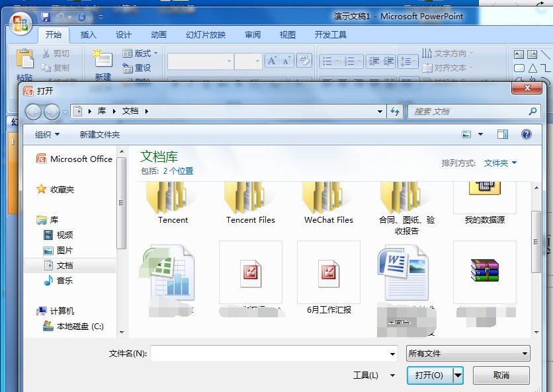Click the Paste (粘贴) icon in the ribbon
Image resolution: width=553 pixels, height=392 pixels.
point(24,59)
